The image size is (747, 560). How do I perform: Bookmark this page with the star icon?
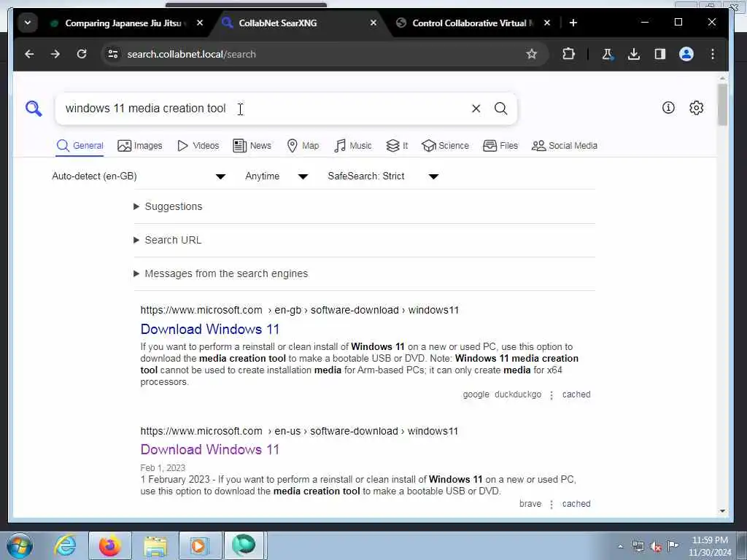pyautogui.click(x=531, y=54)
